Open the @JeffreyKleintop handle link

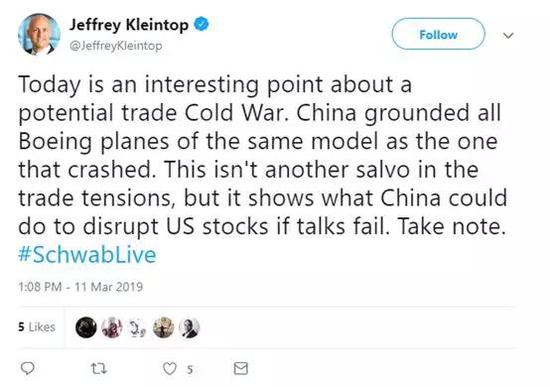(x=116, y=46)
